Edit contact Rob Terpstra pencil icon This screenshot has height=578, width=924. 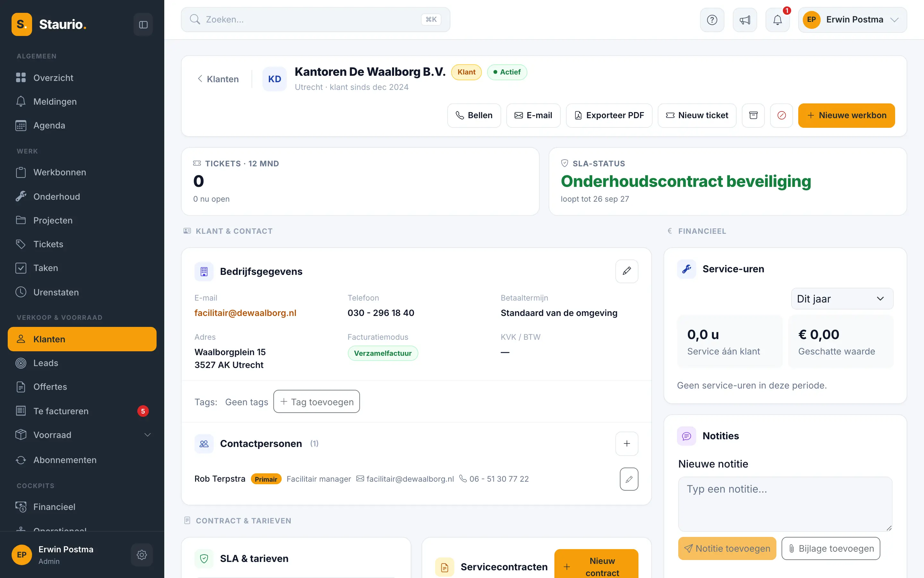click(629, 479)
